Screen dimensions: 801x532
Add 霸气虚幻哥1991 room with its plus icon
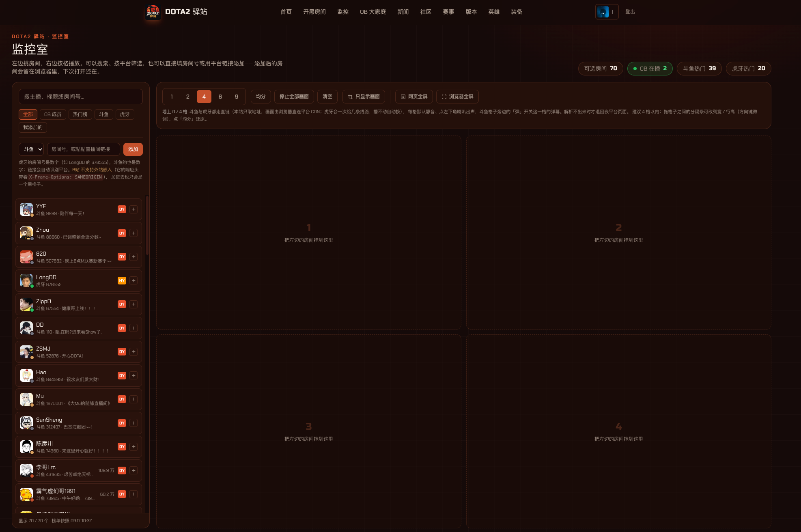click(x=133, y=494)
